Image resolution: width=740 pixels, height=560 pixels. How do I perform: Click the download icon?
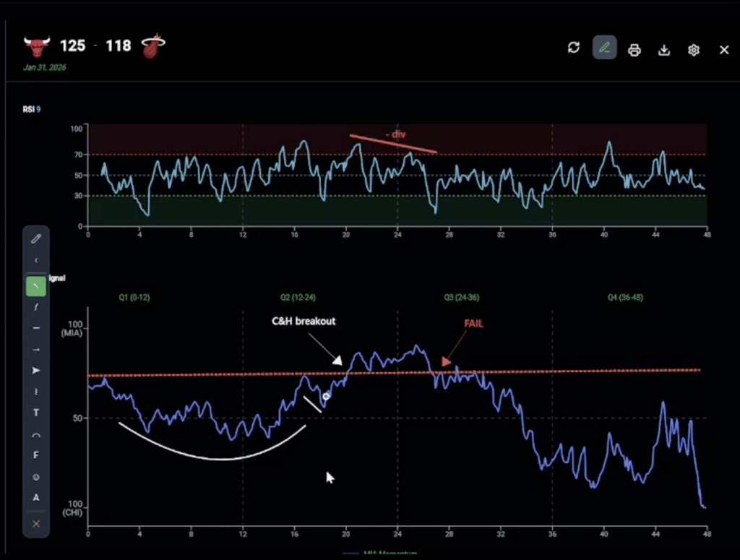coord(663,50)
